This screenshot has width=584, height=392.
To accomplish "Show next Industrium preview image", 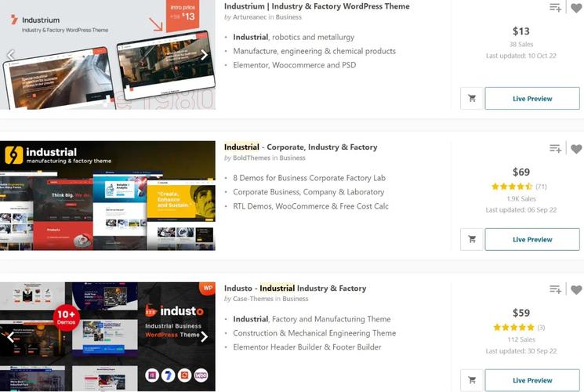I will [x=204, y=55].
